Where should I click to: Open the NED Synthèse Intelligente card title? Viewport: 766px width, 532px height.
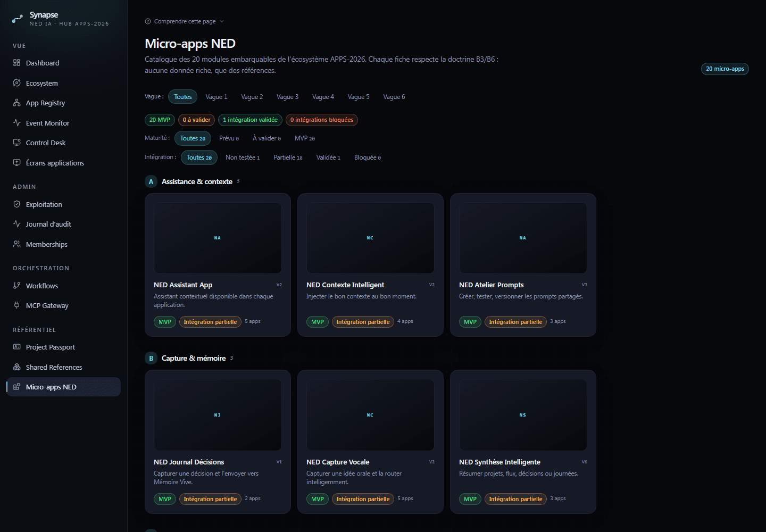[499, 462]
